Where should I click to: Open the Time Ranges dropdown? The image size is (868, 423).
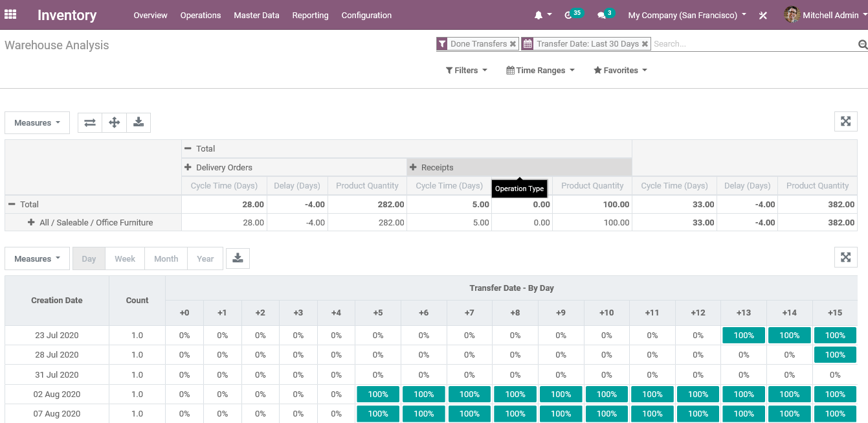tap(540, 70)
